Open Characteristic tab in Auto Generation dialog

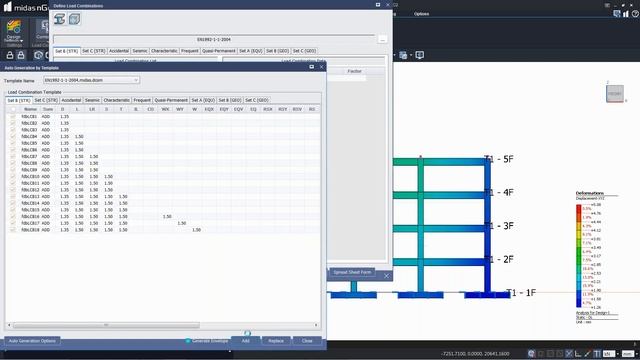click(x=116, y=100)
